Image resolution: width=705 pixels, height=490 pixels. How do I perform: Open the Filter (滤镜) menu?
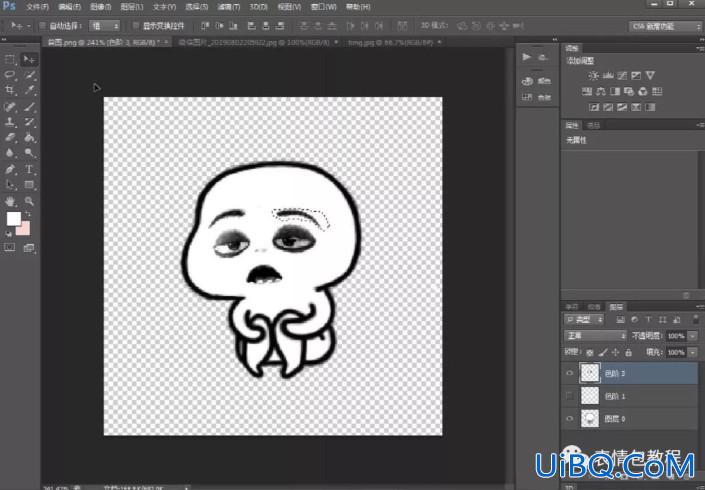(x=228, y=7)
